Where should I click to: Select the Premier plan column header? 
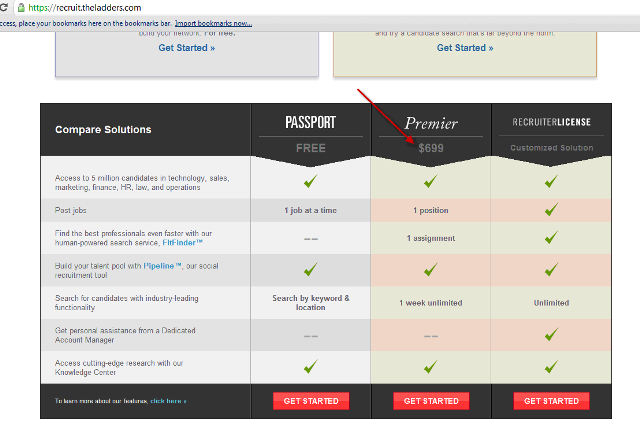[431, 124]
